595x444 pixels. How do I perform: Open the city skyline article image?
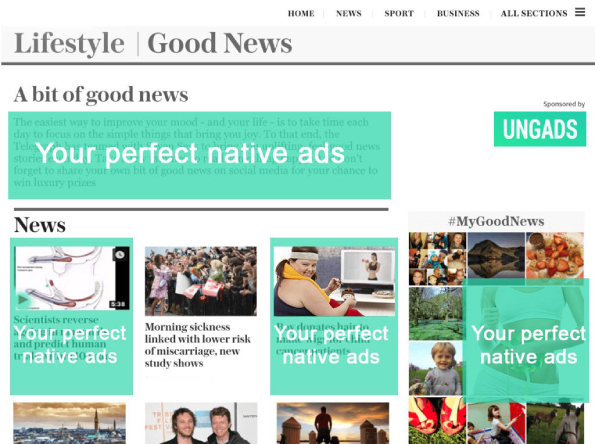pyautogui.click(x=69, y=423)
